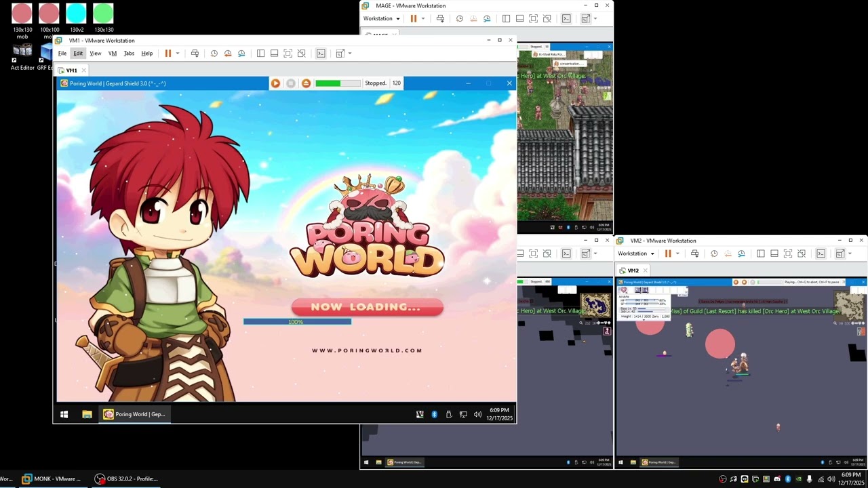The height and width of the screenshot is (488, 868).
Task: Close the VM1 tab
Action: click(84, 70)
